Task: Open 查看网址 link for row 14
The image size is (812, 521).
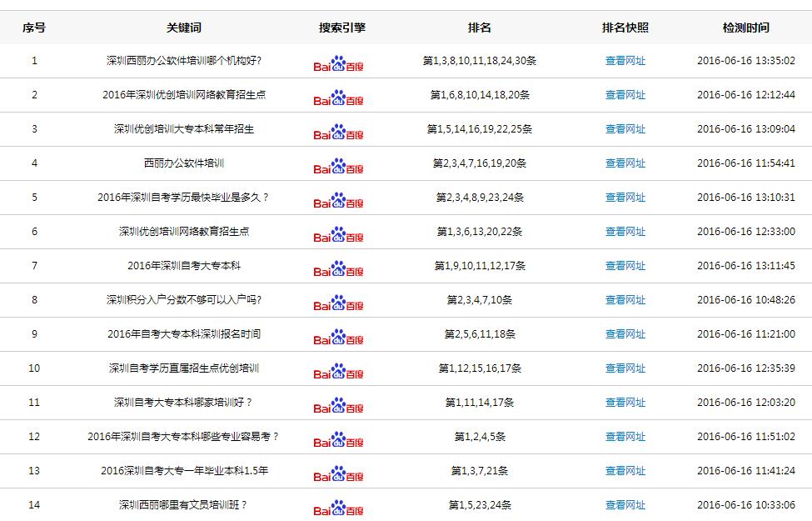Action: pyautogui.click(x=625, y=505)
